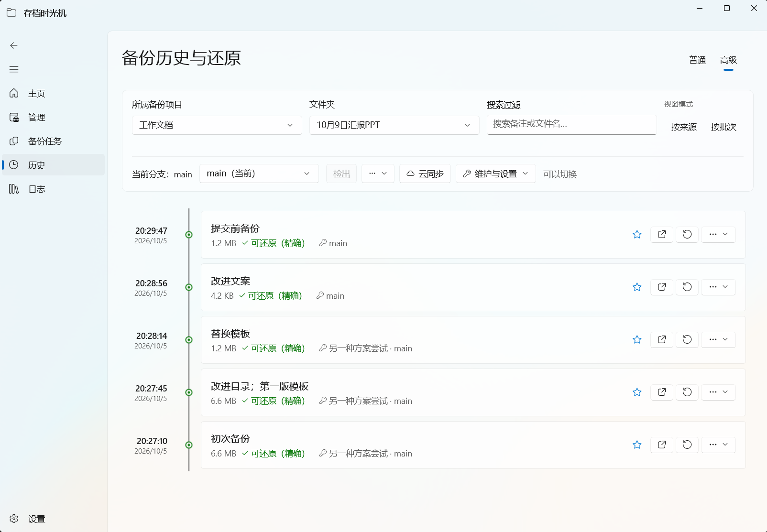This screenshot has height=532, width=767.
Task: Open 备份任务 in the sidebar
Action: click(53, 141)
